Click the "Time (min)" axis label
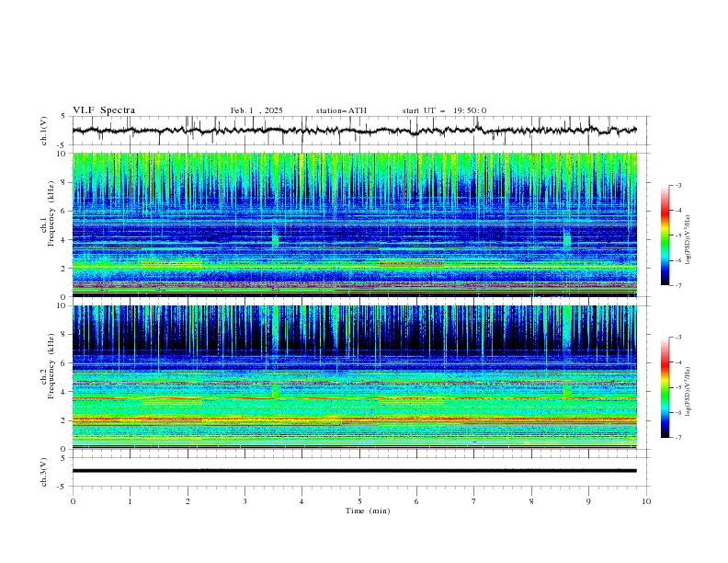The width and height of the screenshot is (728, 563). click(x=368, y=511)
